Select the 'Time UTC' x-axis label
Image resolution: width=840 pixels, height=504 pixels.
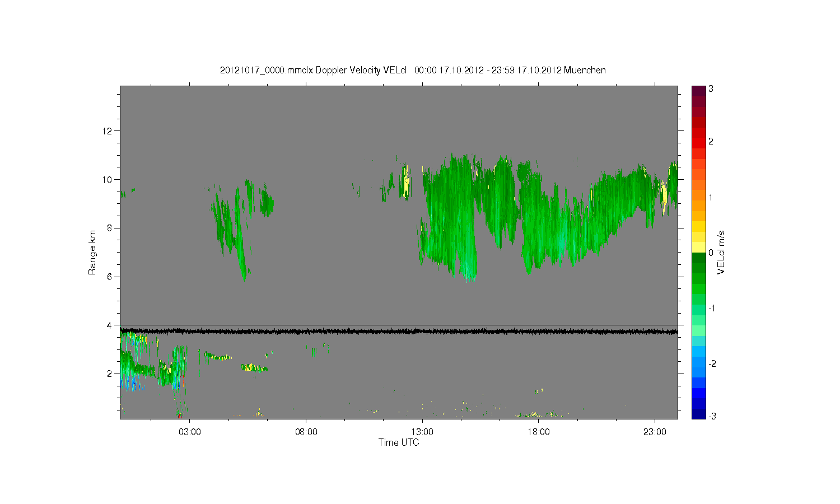399,442
